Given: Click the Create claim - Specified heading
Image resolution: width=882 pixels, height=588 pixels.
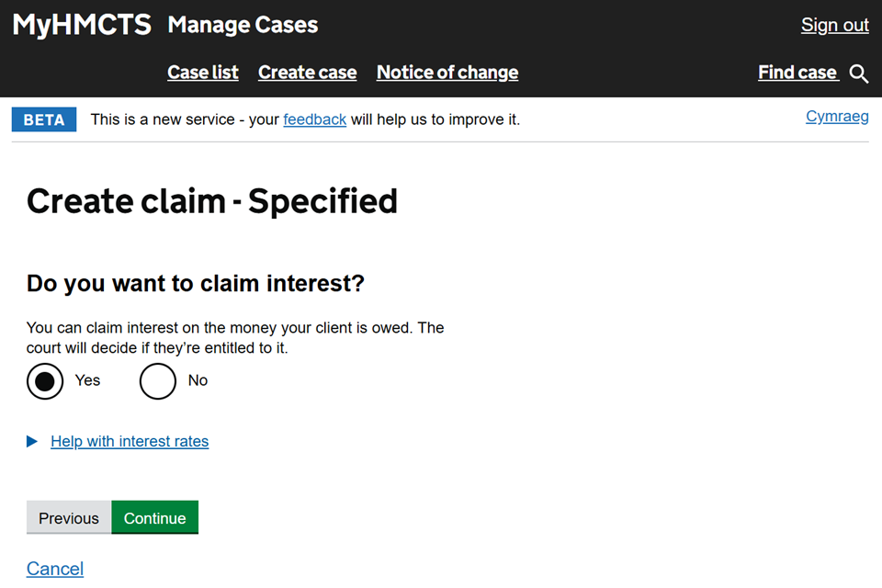Looking at the screenshot, I should (x=212, y=201).
